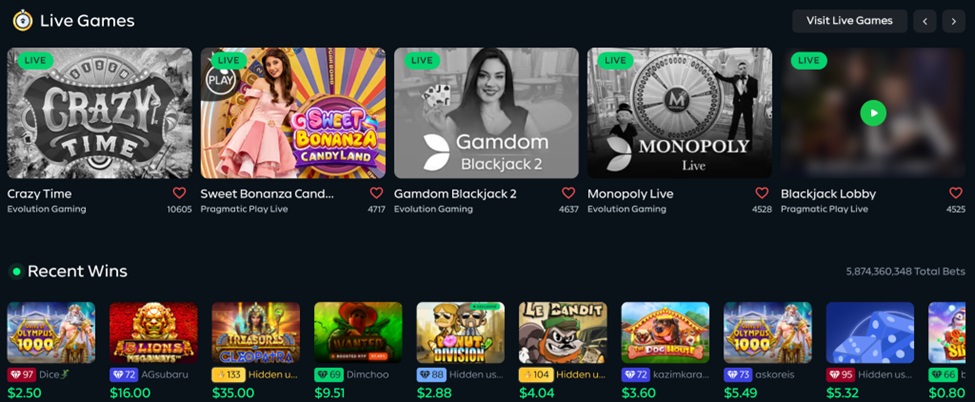This screenshot has height=402, width=975.
Task: Click Visit Live Games button
Action: tap(849, 21)
